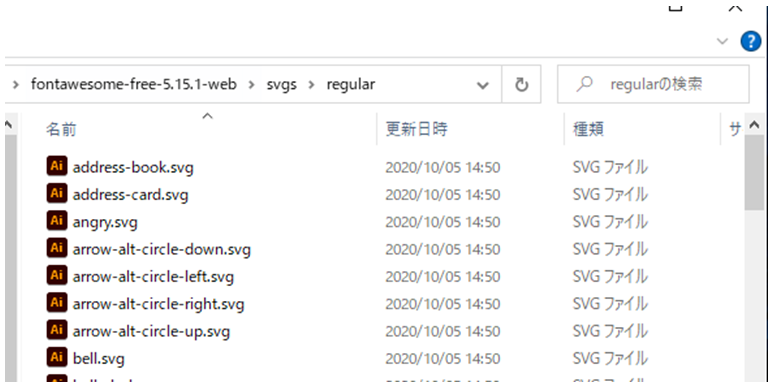This screenshot has height=382, width=775.
Task: Select the file name bell.svg
Action: coord(98,358)
